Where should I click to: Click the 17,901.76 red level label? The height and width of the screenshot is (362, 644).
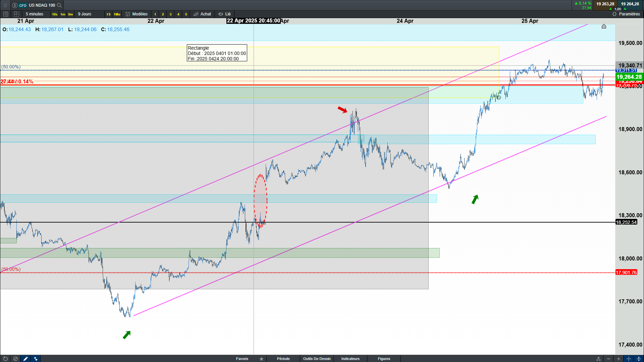pos(626,273)
